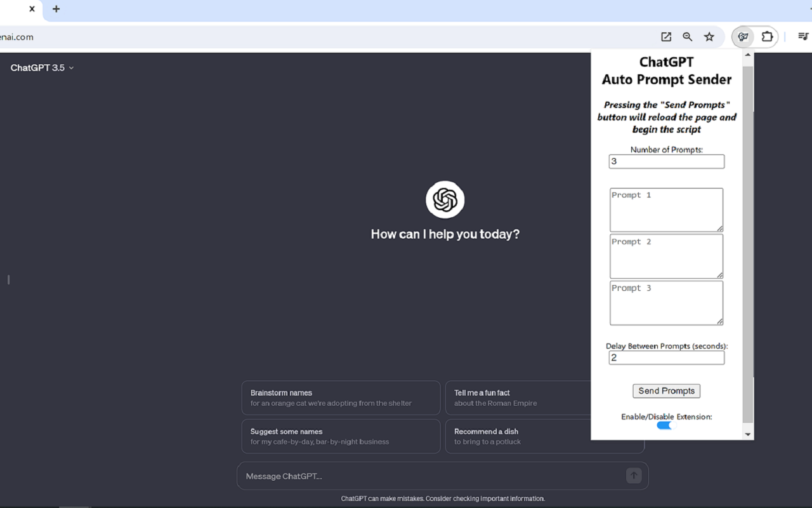Bookmark this page with the star icon
Viewport: 812px width, 508px height.
pos(709,37)
